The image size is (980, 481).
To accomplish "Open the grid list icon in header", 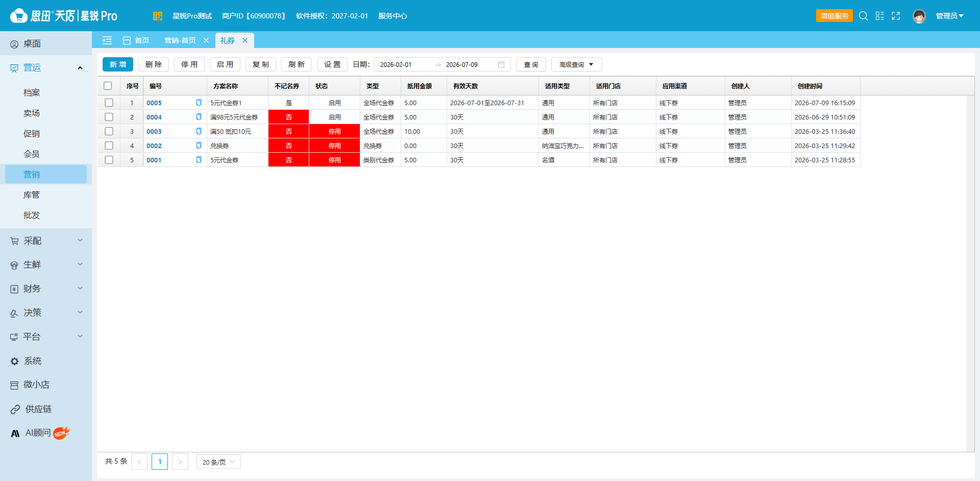I will pos(879,16).
